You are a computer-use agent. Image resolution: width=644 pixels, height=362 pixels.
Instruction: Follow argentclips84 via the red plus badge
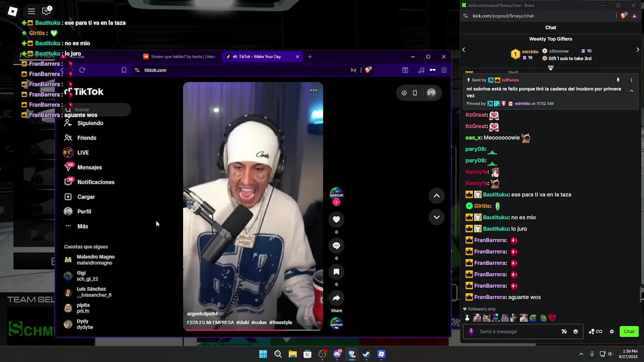pyautogui.click(x=336, y=202)
